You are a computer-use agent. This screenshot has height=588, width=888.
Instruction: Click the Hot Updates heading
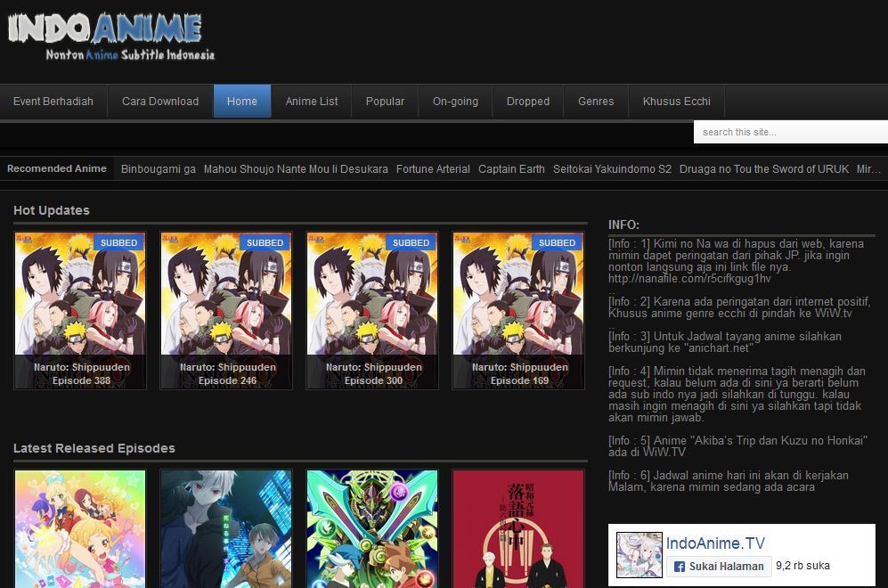pos(52,210)
